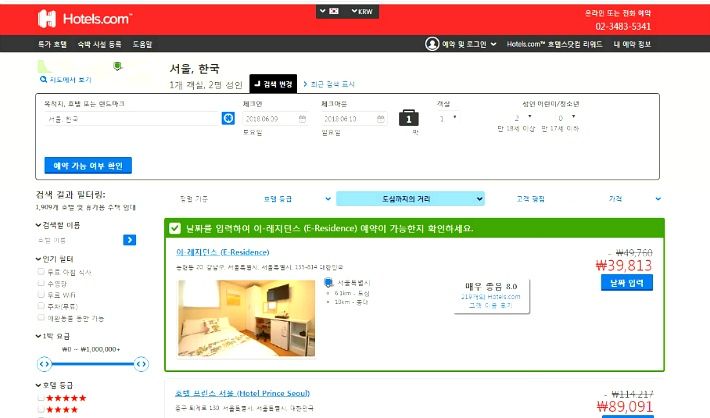
Task: Click the hotel name filter field
Action: click(79, 240)
